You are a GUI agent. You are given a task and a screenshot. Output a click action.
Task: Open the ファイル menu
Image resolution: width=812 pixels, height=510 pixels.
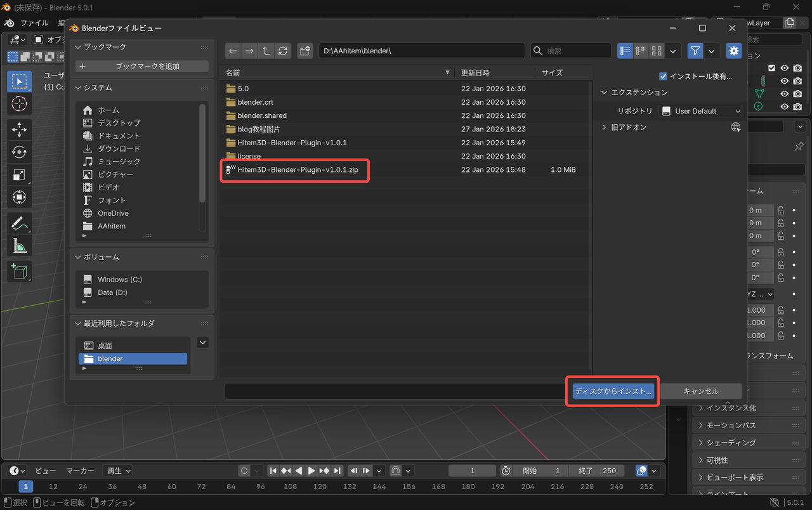click(35, 22)
